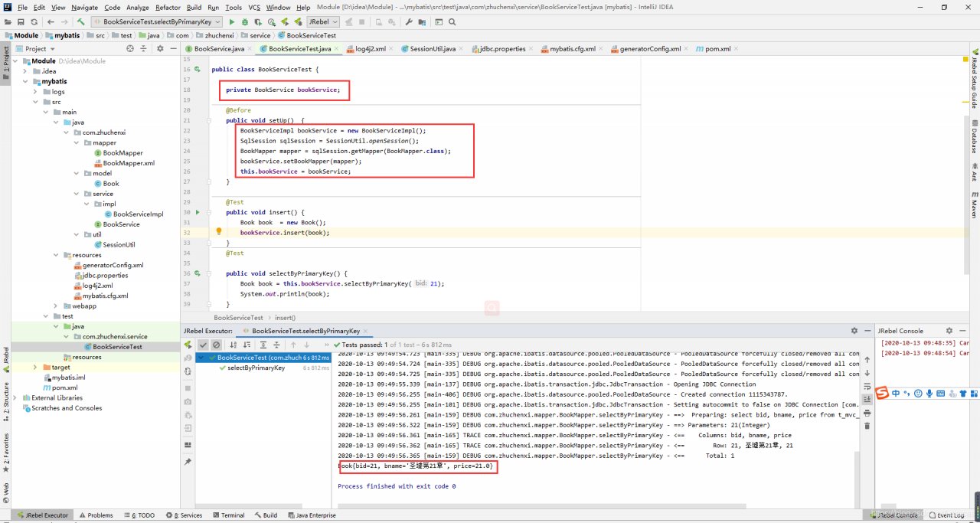Open the run configuration dropdown
Screen dimensions: 980x523
[x=156, y=22]
